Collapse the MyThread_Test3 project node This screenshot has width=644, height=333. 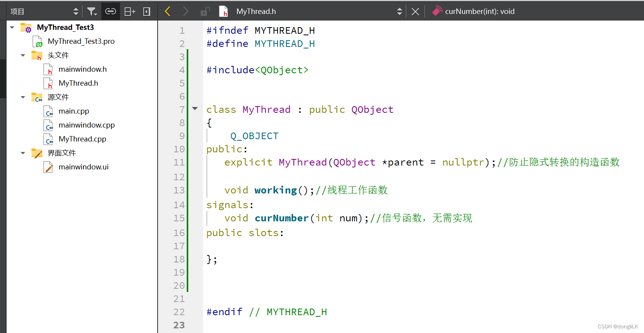[12, 28]
